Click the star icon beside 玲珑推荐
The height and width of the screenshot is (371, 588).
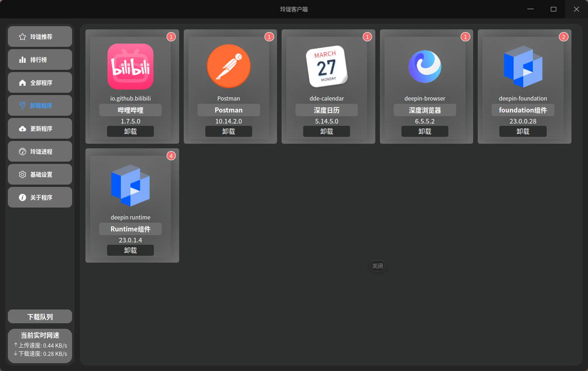pos(23,37)
